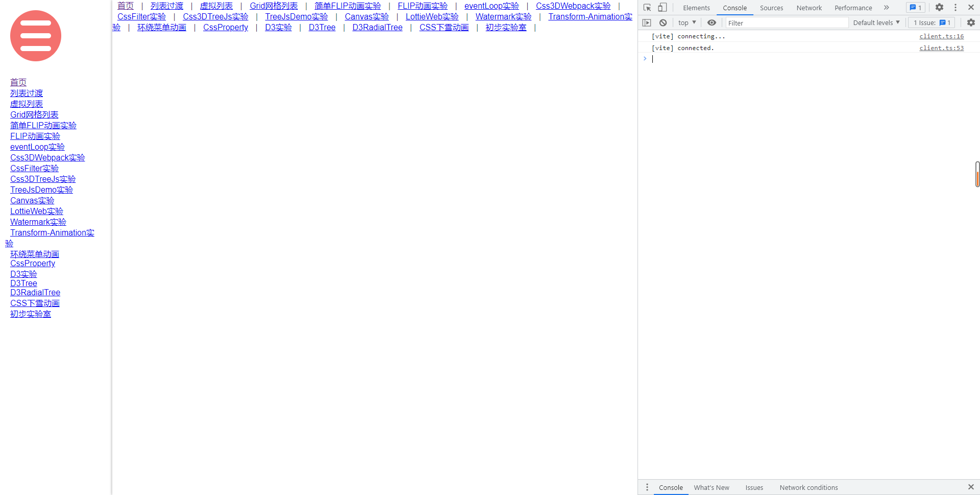The height and width of the screenshot is (495, 980).
Task: Clear the console output
Action: tap(663, 22)
